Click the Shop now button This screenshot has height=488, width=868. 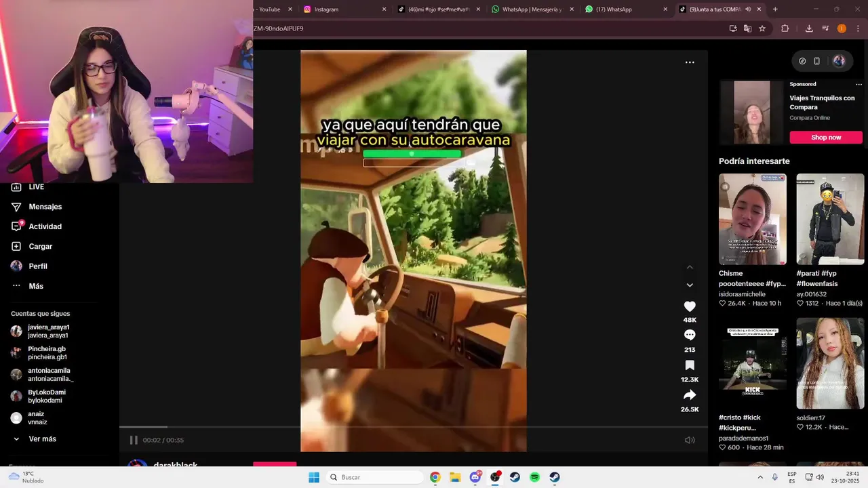coord(826,138)
